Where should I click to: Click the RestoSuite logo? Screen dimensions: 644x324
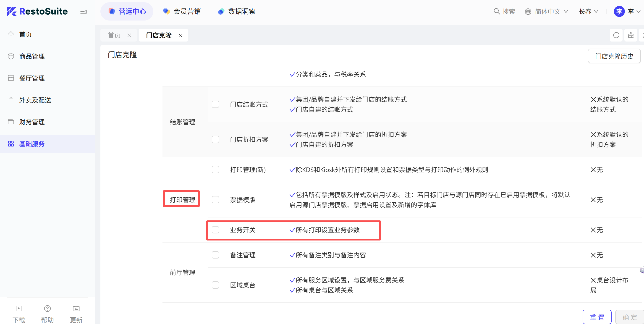coord(37,11)
